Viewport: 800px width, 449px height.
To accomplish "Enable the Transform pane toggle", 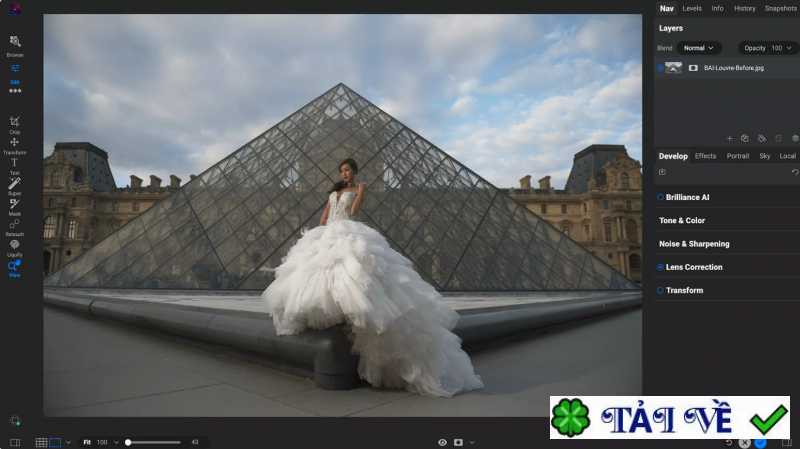I will pos(660,290).
